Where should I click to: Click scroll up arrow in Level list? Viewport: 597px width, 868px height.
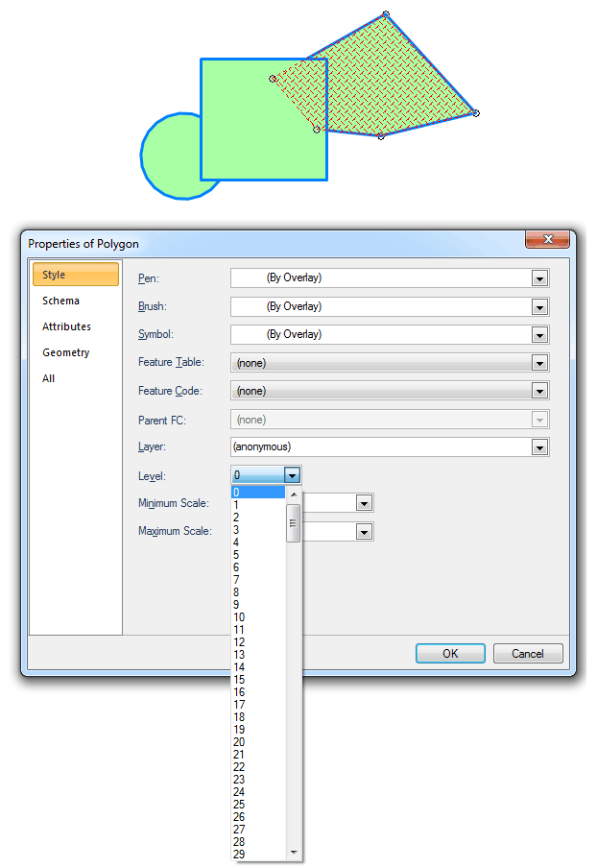(x=294, y=494)
